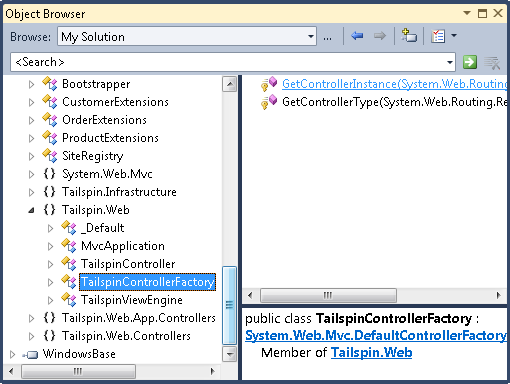Click the Tailspin.Infrastructure namespace braces icon
The height and width of the screenshot is (384, 510).
[x=49, y=192]
